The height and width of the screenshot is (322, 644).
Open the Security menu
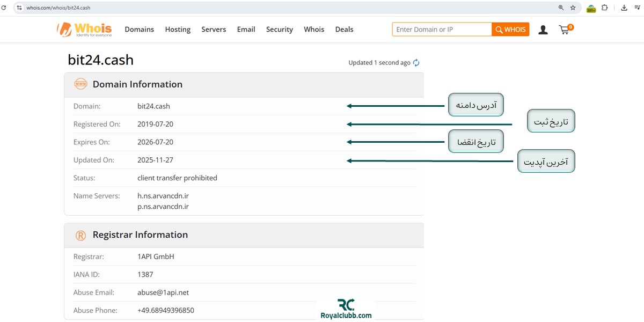tap(279, 30)
